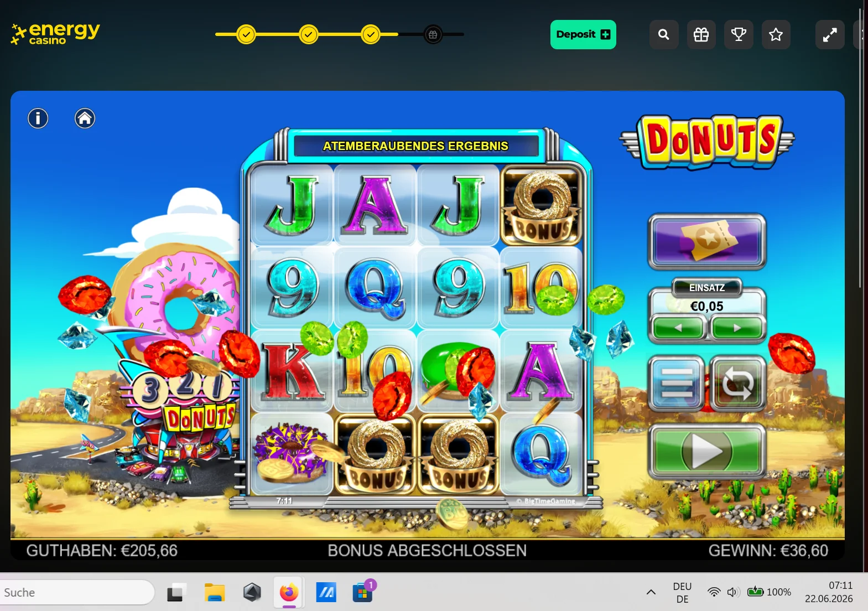Toggle fullscreen expand icon
The width and height of the screenshot is (868, 611).
[x=830, y=35]
